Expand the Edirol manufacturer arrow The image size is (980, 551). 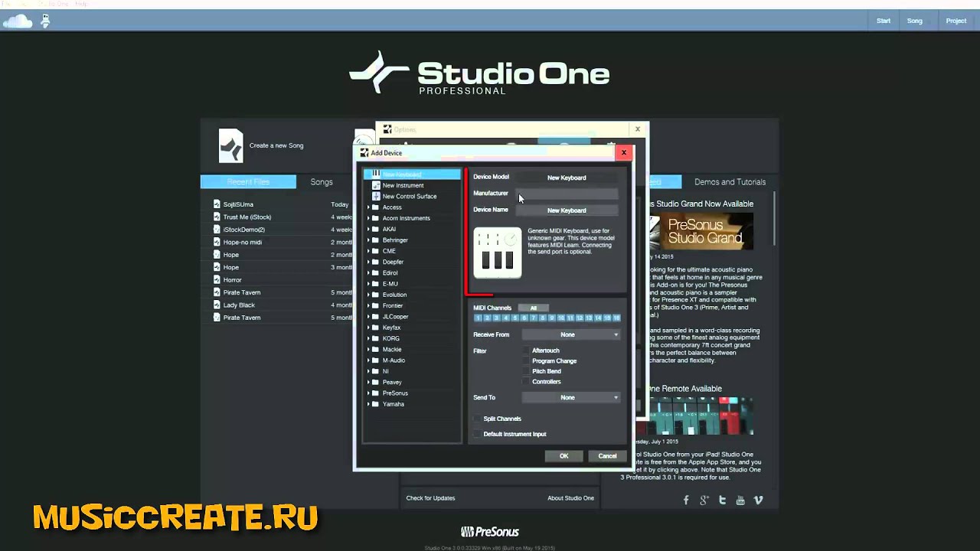point(368,273)
